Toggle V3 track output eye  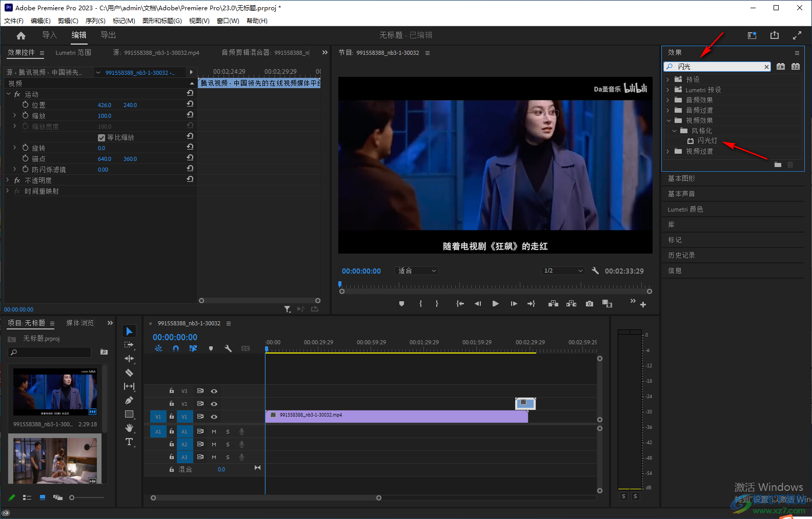coord(214,391)
